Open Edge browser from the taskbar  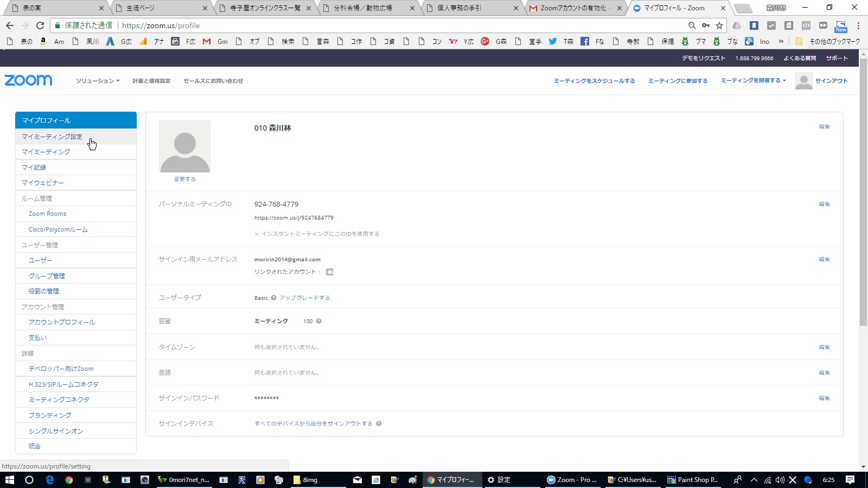pos(50,480)
